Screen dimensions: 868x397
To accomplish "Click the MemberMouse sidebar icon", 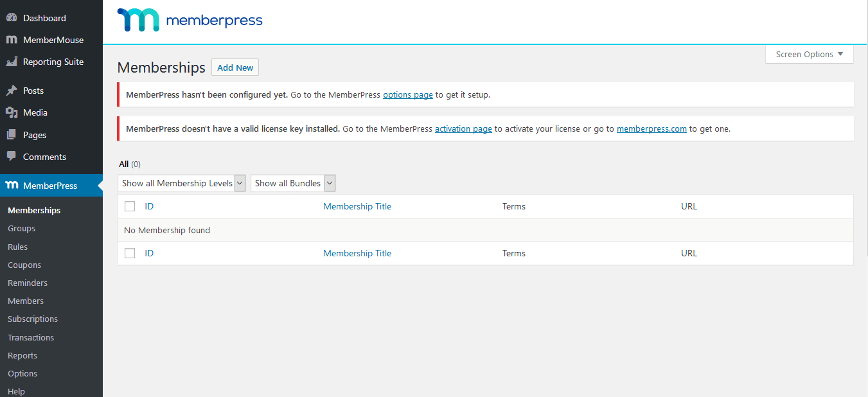I will [12, 40].
